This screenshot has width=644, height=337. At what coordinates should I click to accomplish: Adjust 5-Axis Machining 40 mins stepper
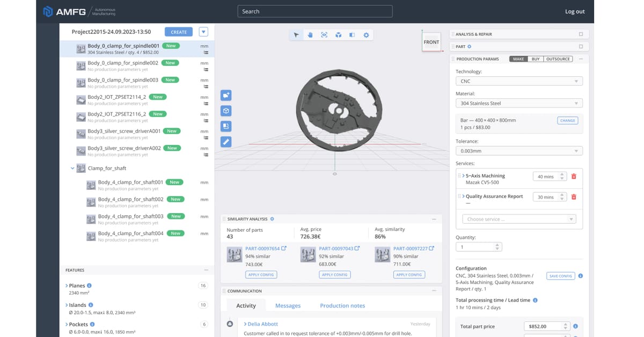coord(563,177)
